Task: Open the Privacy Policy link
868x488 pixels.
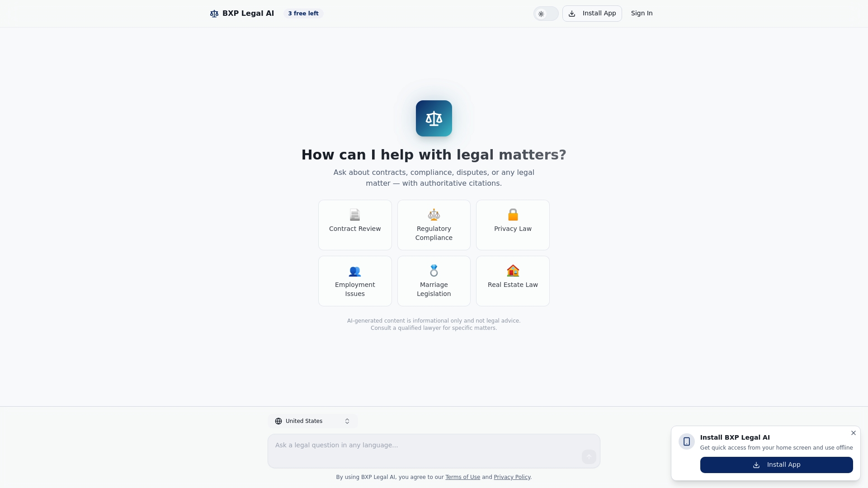Action: click(x=512, y=477)
